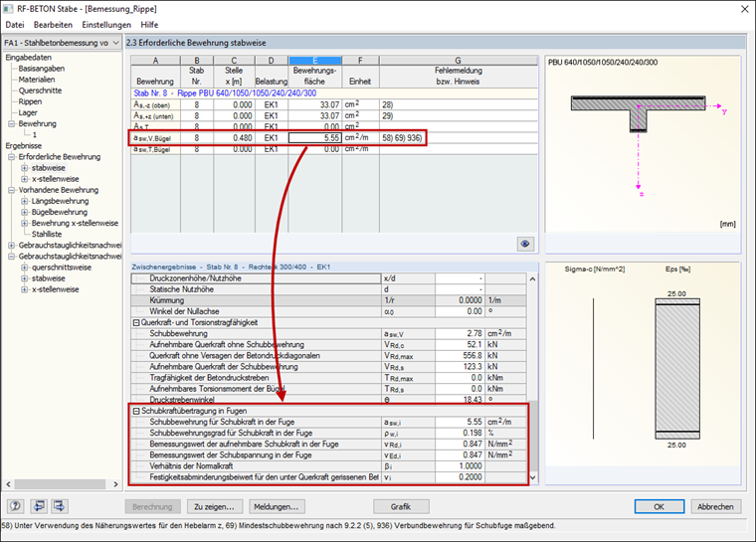The image size is (756, 542).
Task: Collapse Schubkraftübertragung in Fugen group
Action: tap(136, 411)
